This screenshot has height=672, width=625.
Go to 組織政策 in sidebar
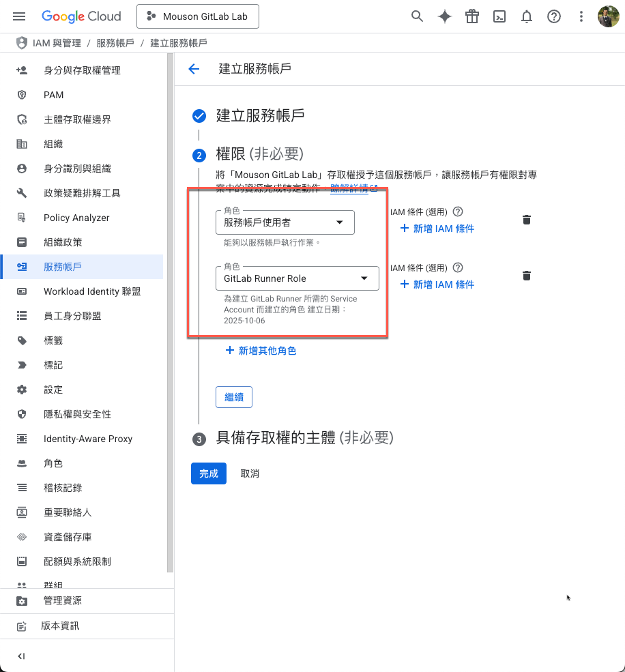81,242
